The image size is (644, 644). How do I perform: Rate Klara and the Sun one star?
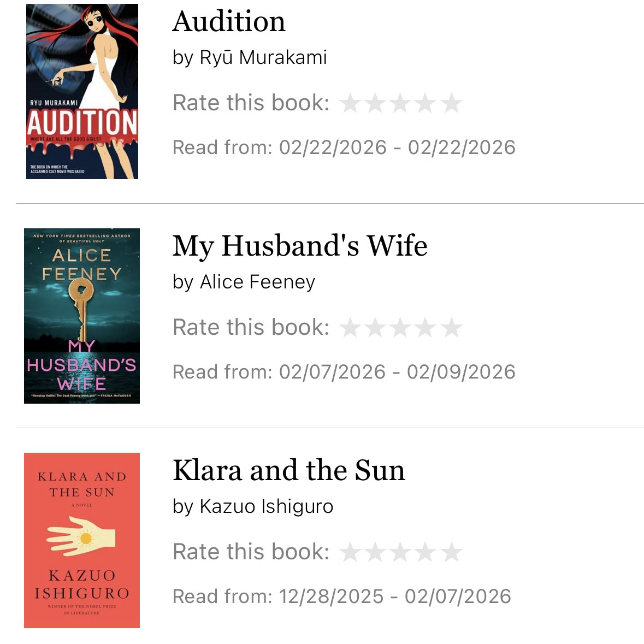tap(350, 552)
